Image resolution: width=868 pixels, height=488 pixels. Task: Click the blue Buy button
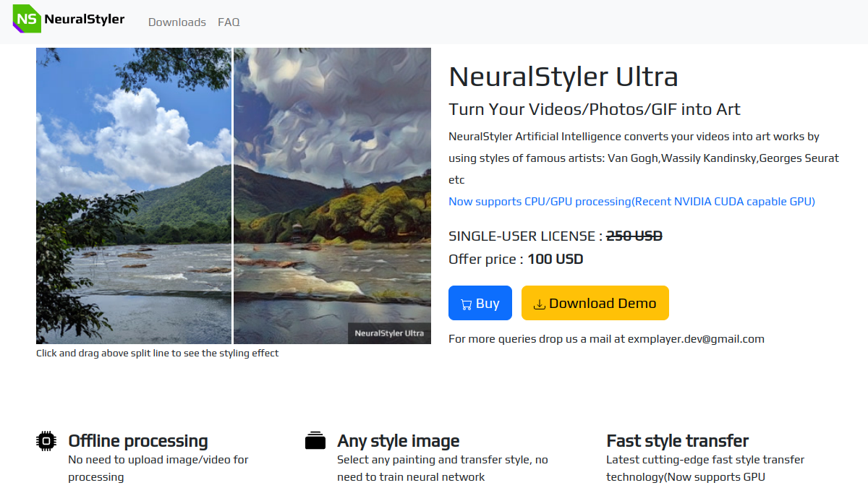[480, 303]
